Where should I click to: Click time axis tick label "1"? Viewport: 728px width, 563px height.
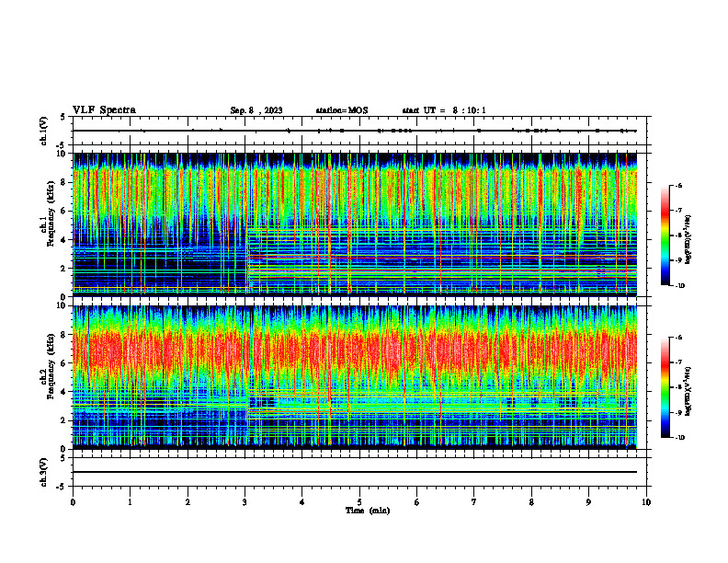[130, 502]
